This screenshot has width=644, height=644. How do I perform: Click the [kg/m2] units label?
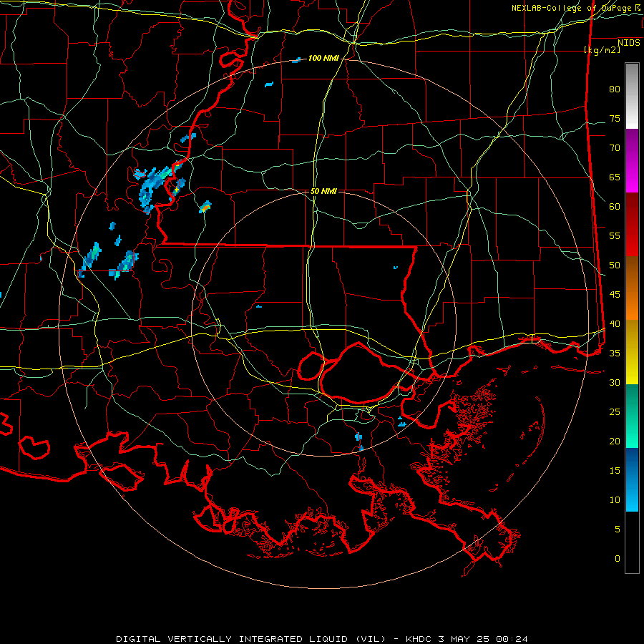click(602, 50)
